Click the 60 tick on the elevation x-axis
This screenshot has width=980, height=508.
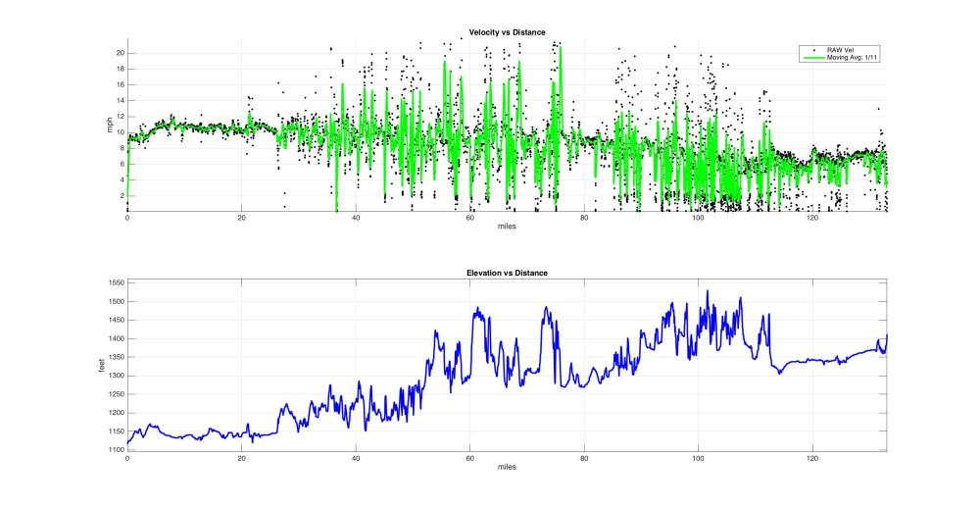click(469, 457)
